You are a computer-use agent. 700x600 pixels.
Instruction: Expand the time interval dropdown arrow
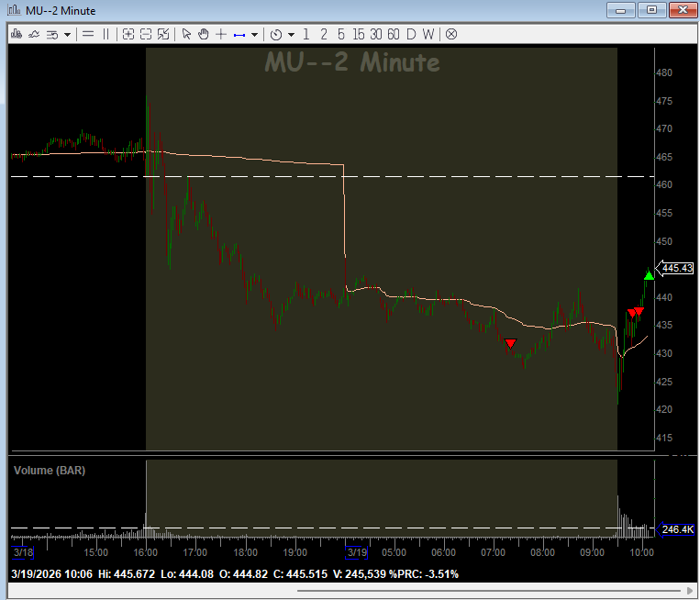[x=291, y=34]
